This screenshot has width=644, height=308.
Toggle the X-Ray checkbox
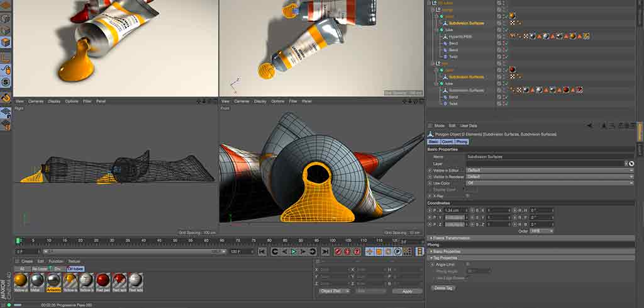[x=467, y=195]
